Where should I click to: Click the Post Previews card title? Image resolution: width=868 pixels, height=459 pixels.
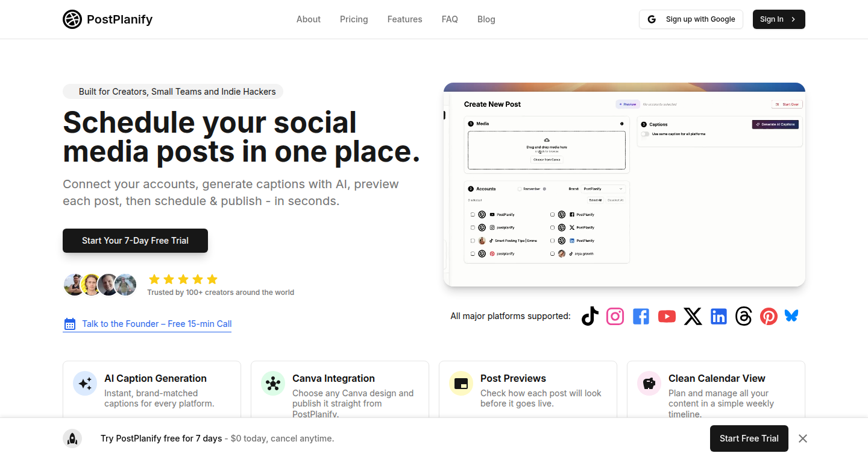click(513, 378)
